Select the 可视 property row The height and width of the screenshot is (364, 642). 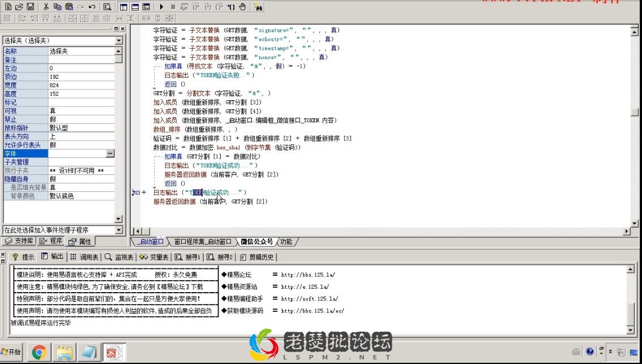coord(59,110)
